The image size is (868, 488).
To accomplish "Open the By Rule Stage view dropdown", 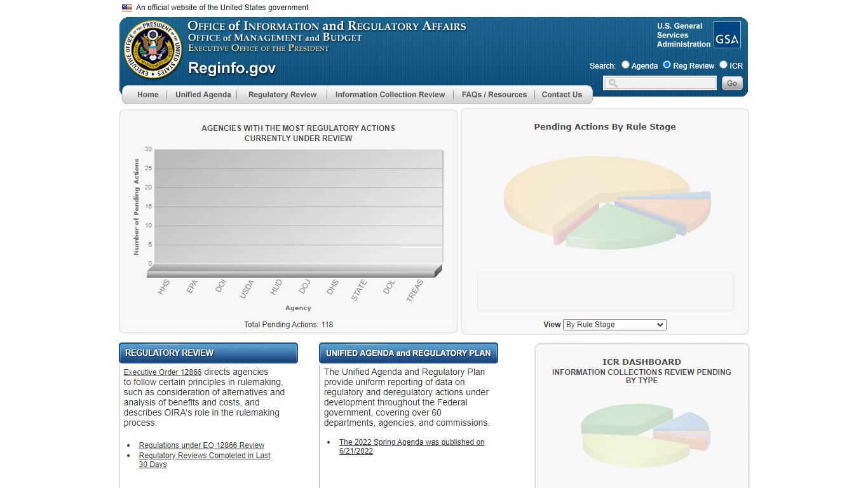I will tap(614, 325).
